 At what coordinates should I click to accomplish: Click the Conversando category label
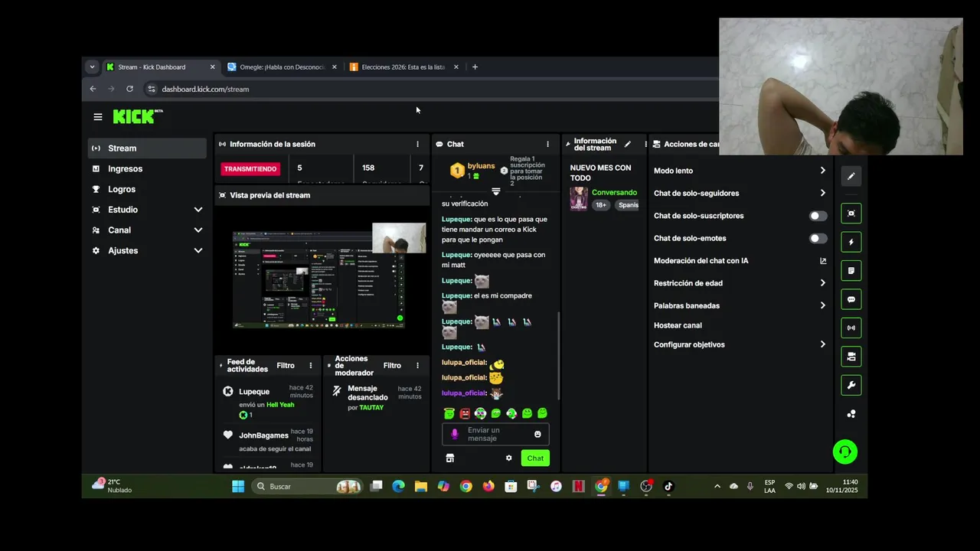pos(614,193)
